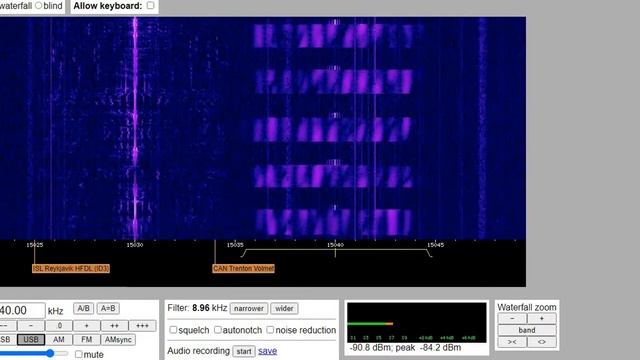Enable the Allow keyboard checkbox

(x=150, y=5)
